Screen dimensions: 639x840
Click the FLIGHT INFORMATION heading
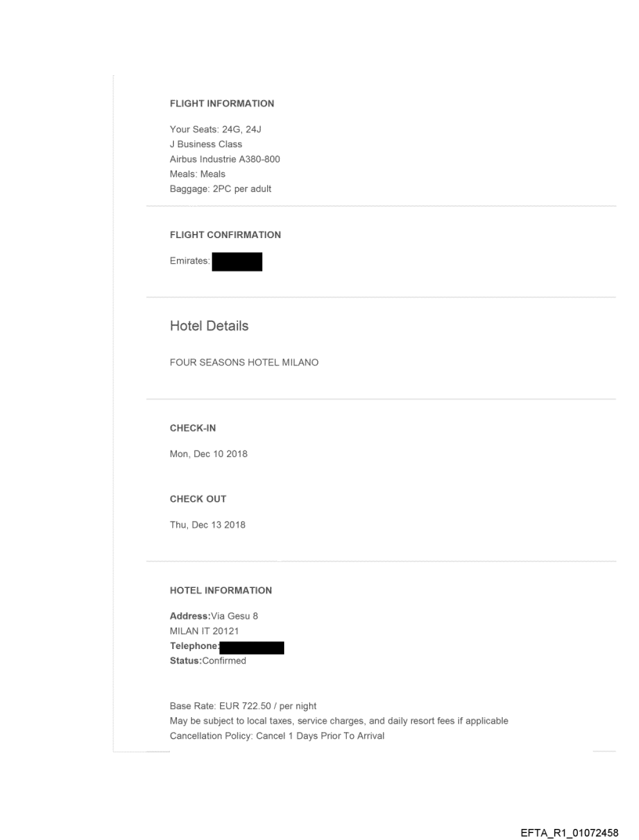tap(222, 103)
